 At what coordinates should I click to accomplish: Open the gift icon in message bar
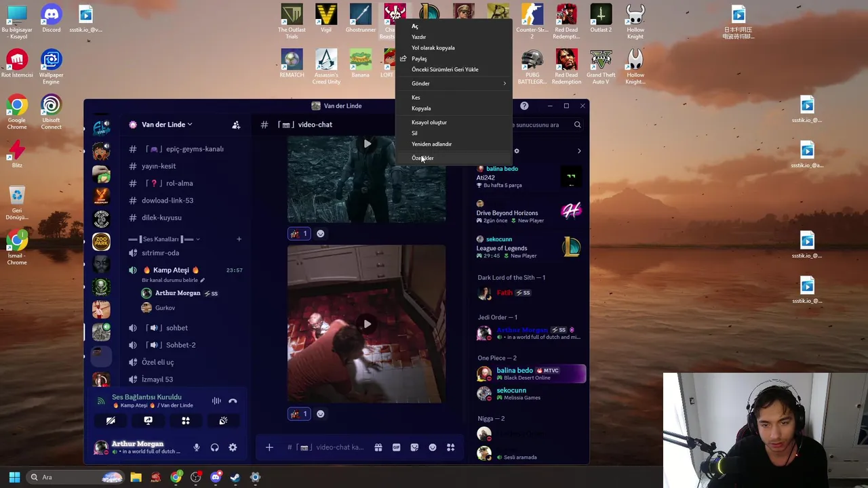click(378, 447)
